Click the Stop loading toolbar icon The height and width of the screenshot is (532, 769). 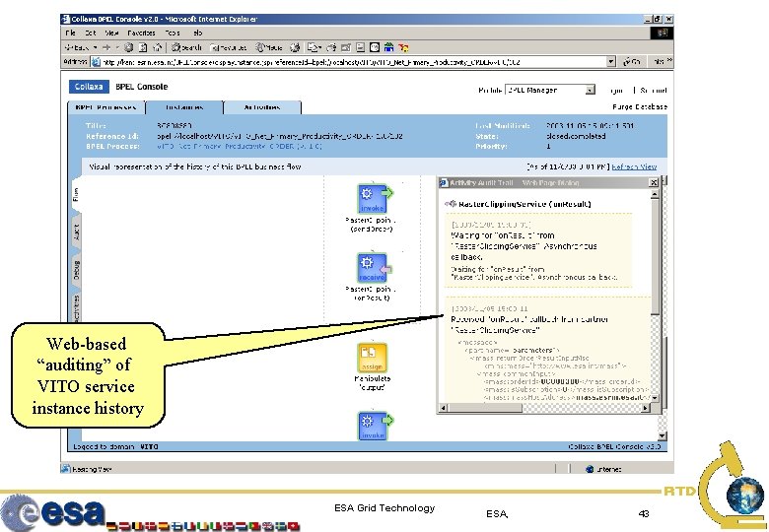[x=128, y=47]
